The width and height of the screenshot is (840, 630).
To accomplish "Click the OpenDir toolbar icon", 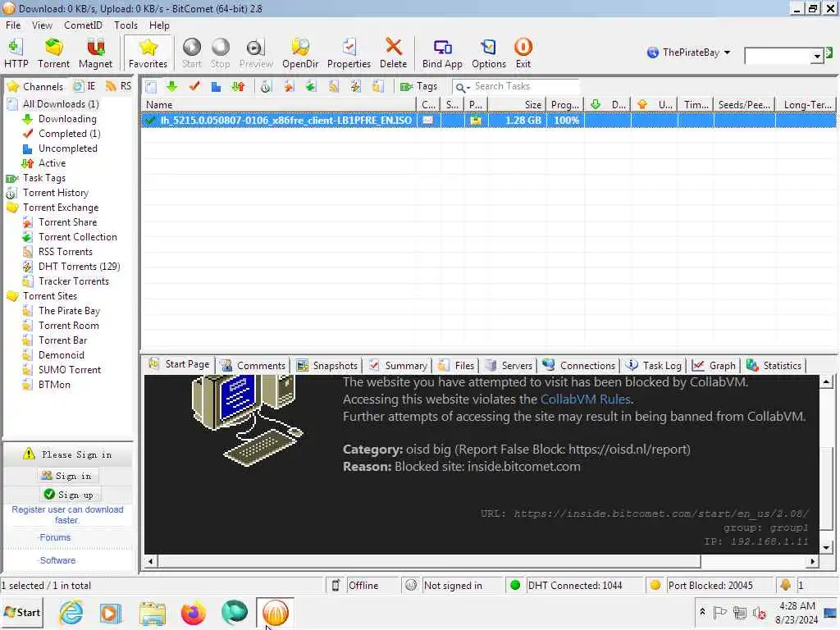I will (300, 53).
